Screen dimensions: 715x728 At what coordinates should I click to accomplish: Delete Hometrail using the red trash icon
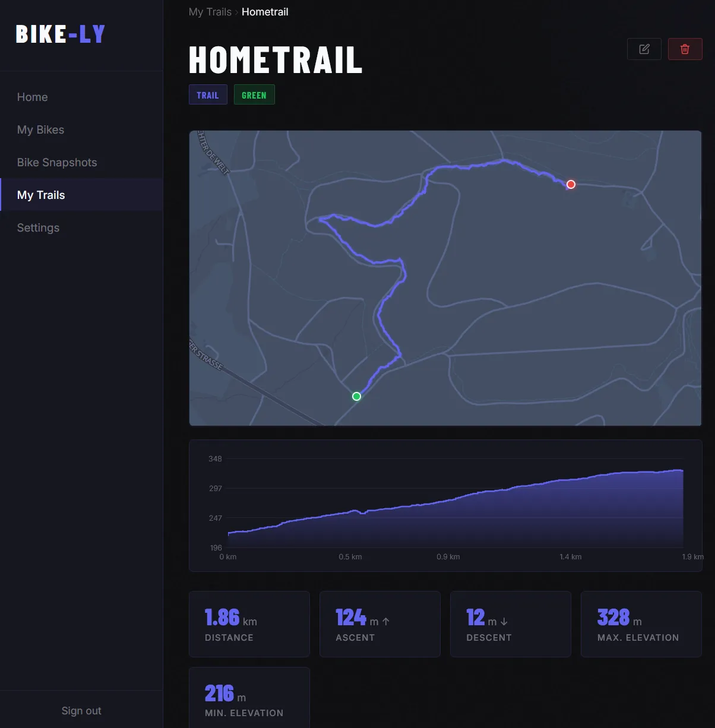(685, 49)
